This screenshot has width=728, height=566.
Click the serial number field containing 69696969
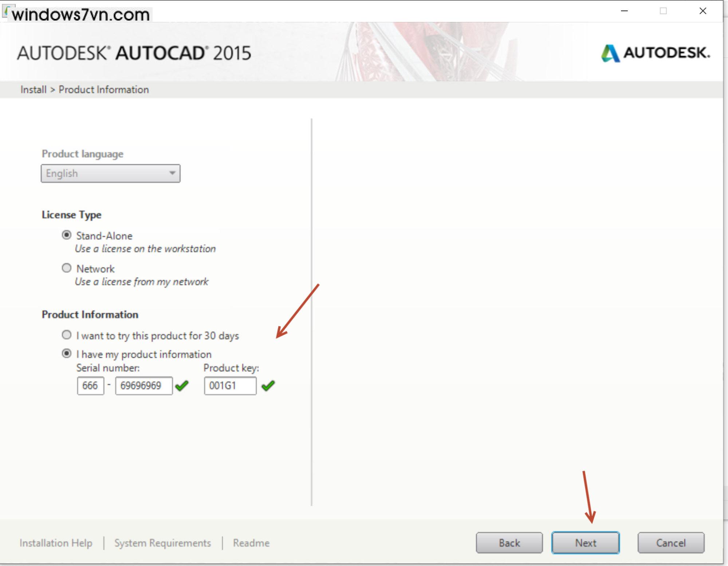[143, 385]
